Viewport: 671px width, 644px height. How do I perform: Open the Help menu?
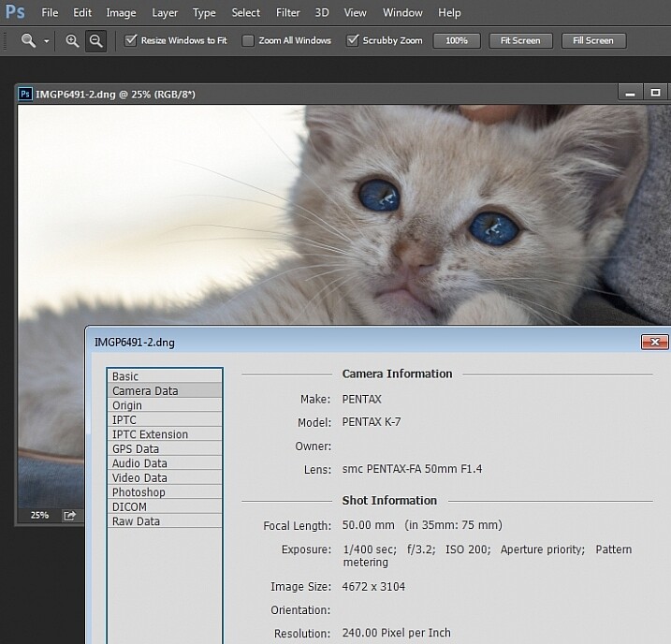click(449, 13)
